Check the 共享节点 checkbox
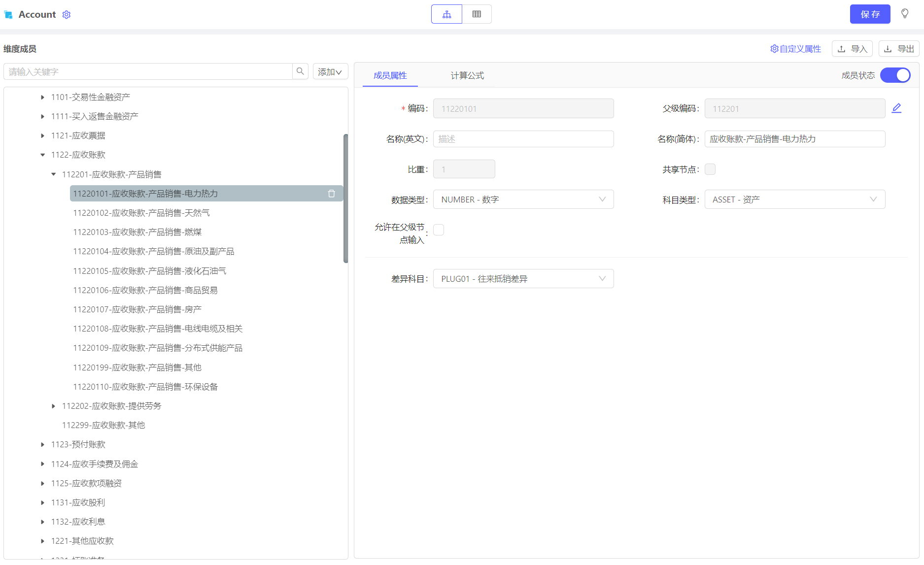The image size is (924, 565). [x=710, y=169]
